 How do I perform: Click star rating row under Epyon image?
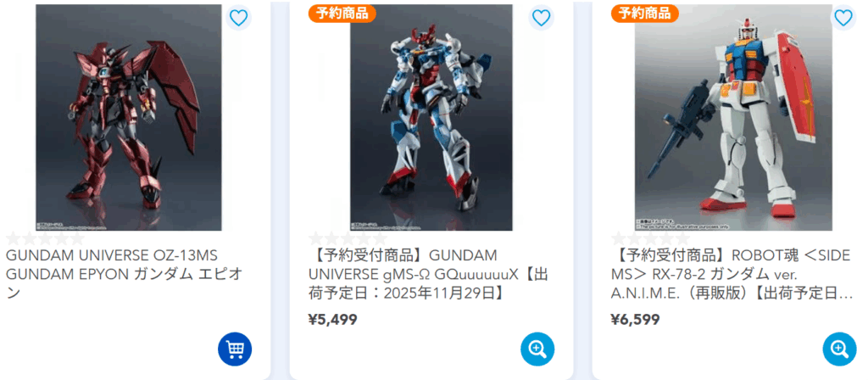(46, 238)
